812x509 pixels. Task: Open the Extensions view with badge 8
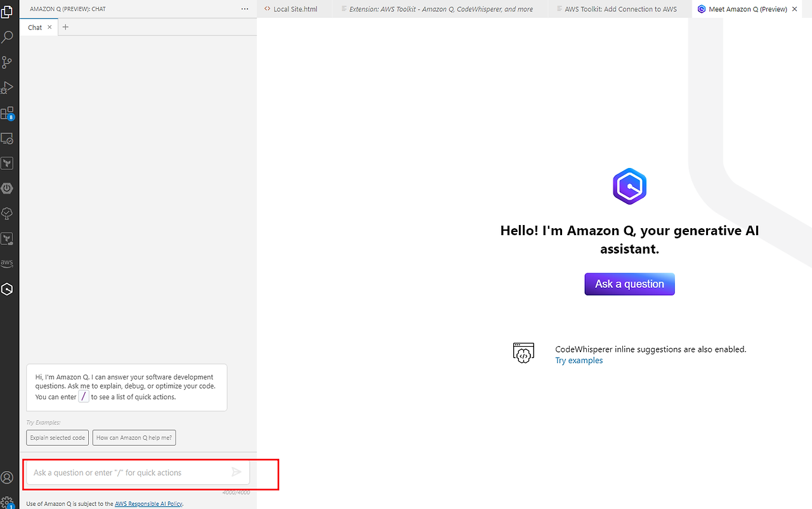[x=8, y=113]
